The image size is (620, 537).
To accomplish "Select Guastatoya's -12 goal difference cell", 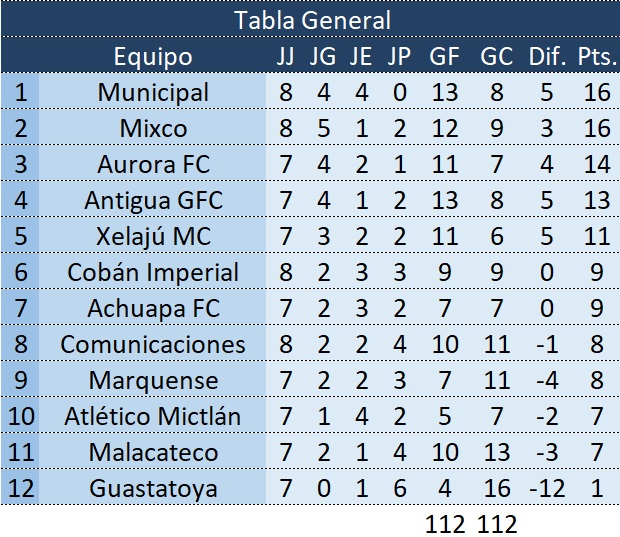I will point(546,488).
